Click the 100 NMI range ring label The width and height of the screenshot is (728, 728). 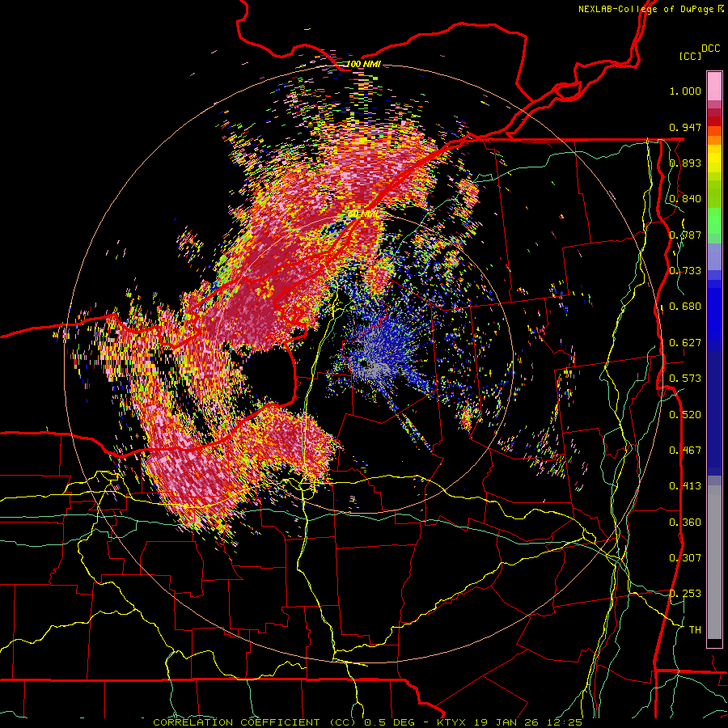coord(363,64)
